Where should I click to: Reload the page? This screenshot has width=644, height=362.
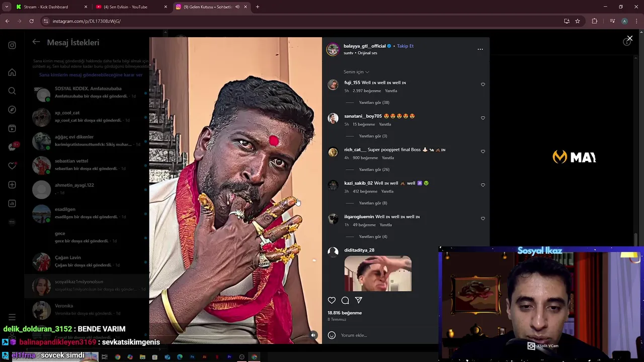click(31, 21)
